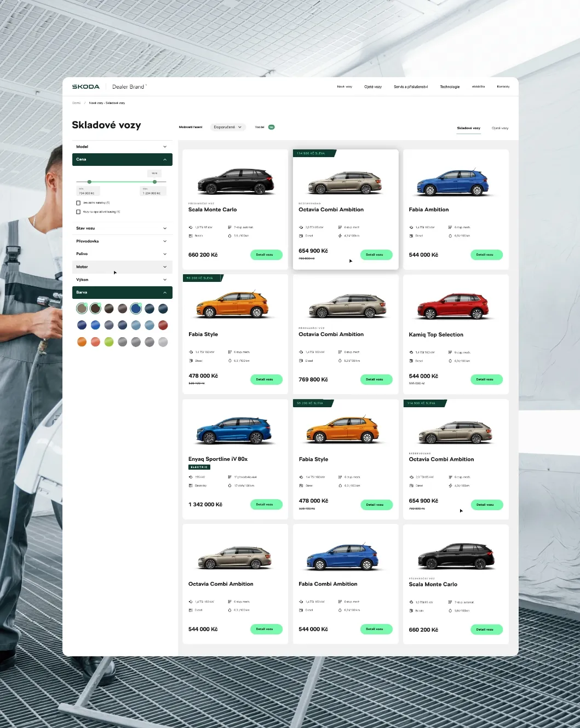
Task: Click the engine icon in Fabia Ambition card
Action: click(x=411, y=227)
